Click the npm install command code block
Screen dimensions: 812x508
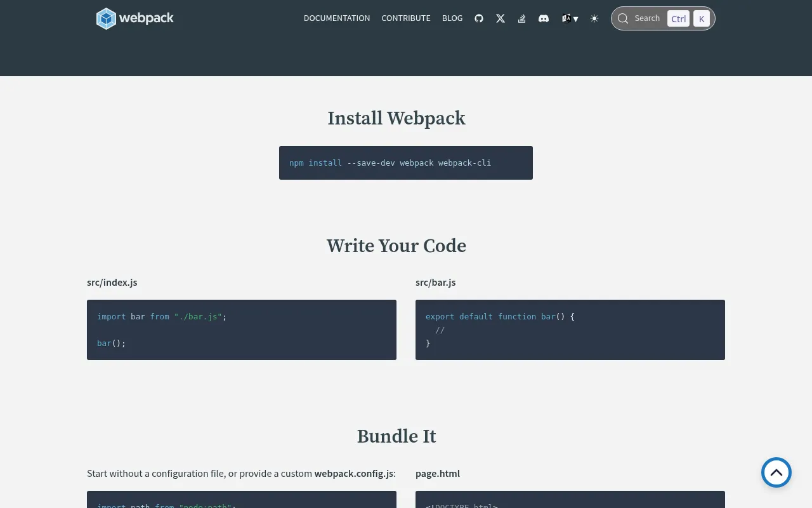coord(406,163)
